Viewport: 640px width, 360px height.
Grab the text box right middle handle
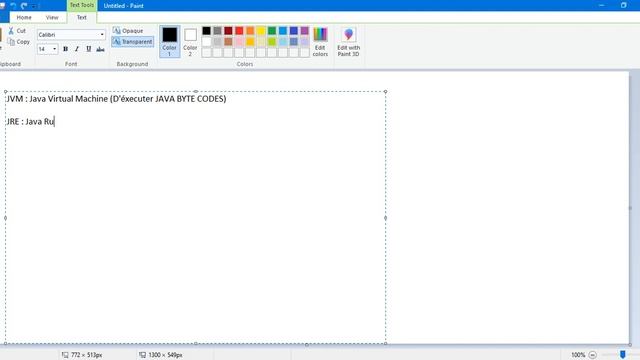386,218
